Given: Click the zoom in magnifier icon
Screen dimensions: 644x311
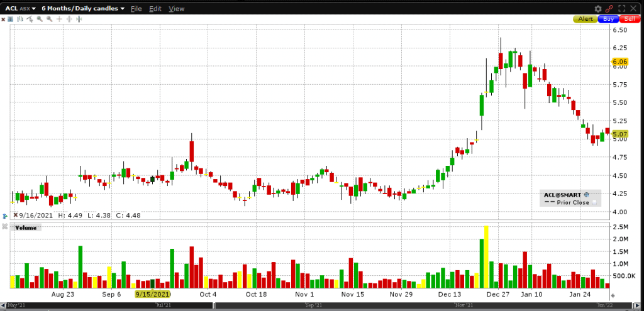Looking at the screenshot, I should coord(39,19).
